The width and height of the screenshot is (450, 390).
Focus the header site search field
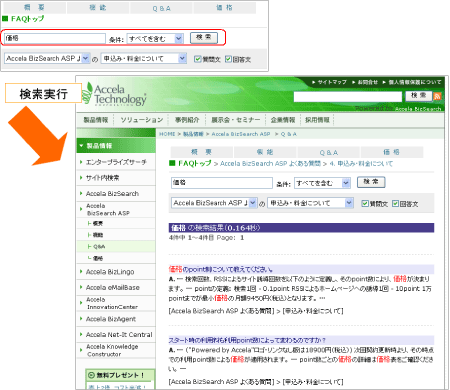click(348, 97)
